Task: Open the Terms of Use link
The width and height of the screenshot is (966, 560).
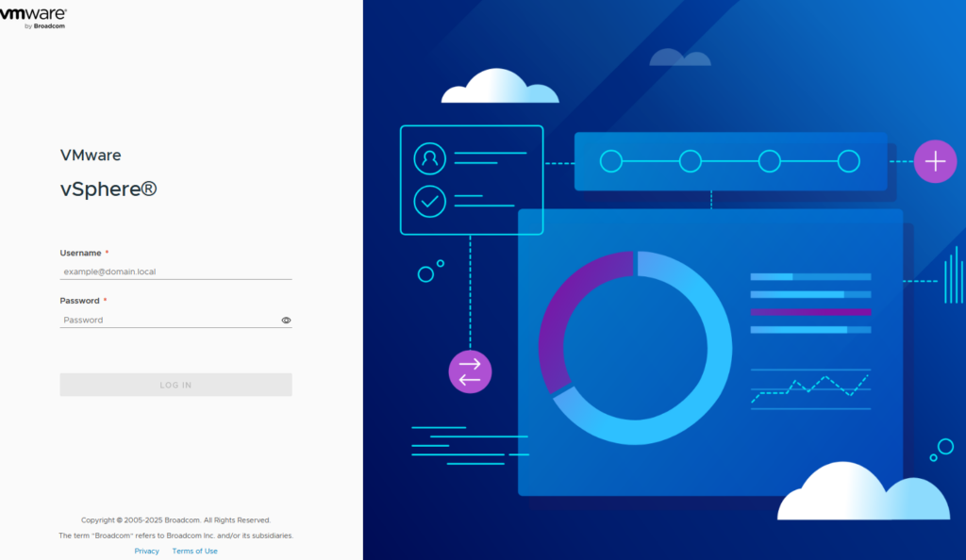Action: tap(194, 551)
